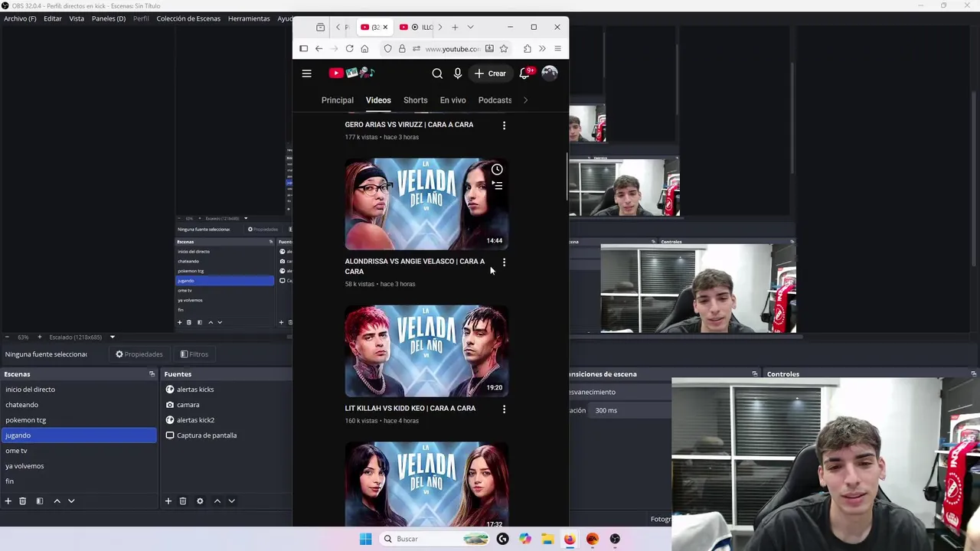
Task: Open site security padlock info
Action: pos(401,49)
